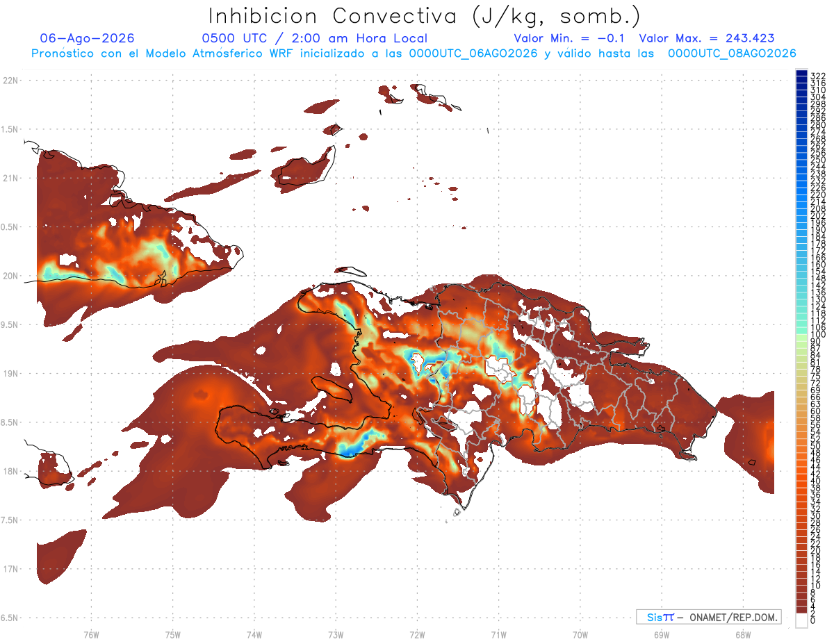Screen dimensions: 834x644
Task: Click the title "Inhibicion Convectiva (J/kg, somb.)"
Action: (425, 16)
